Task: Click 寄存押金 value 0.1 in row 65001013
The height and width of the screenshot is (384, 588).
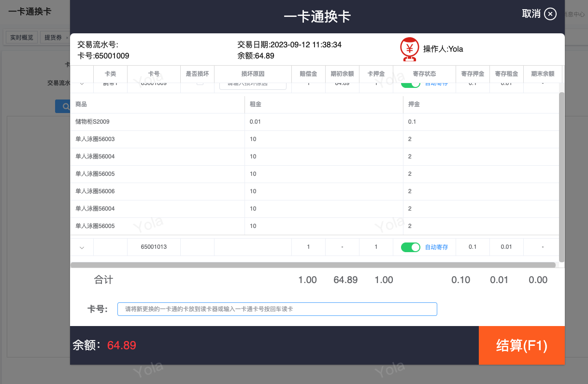Action: 473,247
